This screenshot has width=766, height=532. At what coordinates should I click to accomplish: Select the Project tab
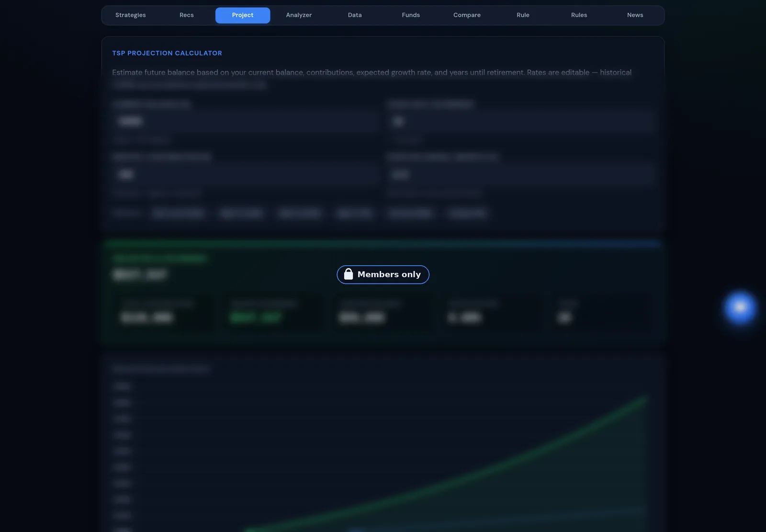(243, 15)
